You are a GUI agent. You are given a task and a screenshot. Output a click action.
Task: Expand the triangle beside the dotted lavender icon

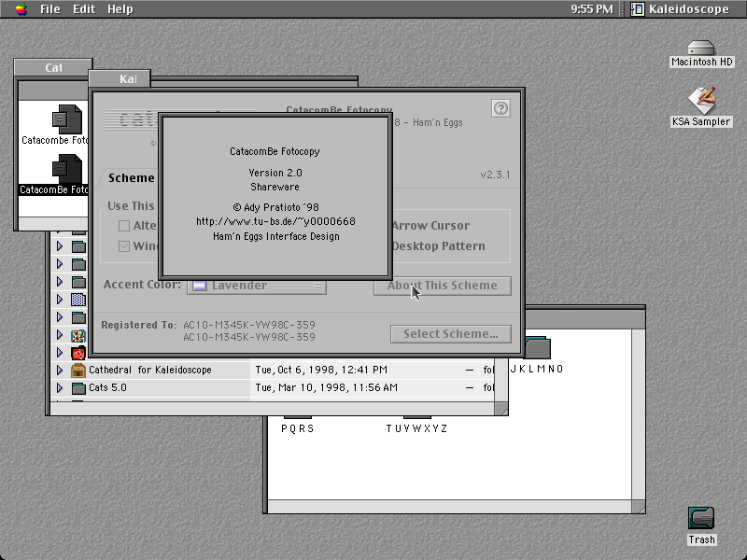60,299
